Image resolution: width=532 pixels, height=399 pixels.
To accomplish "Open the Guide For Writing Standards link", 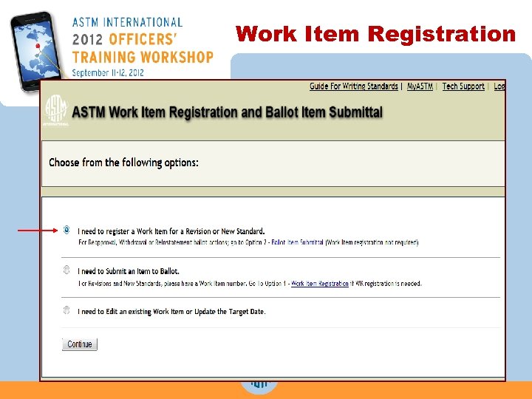I will pyautogui.click(x=353, y=86).
